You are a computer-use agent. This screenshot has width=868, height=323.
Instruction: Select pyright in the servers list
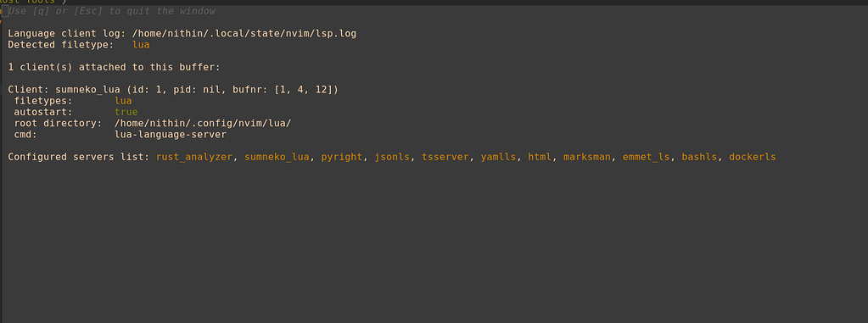pyautogui.click(x=342, y=157)
